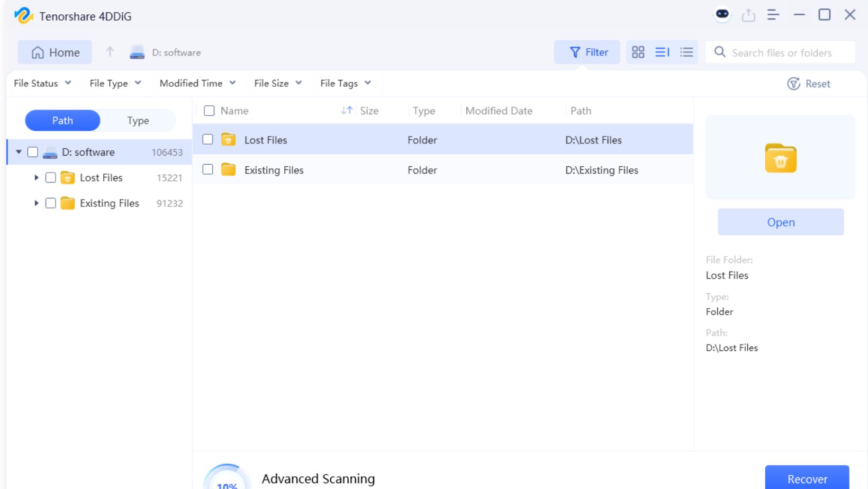The image size is (868, 489).
Task: Switch to simple list view
Action: click(686, 52)
